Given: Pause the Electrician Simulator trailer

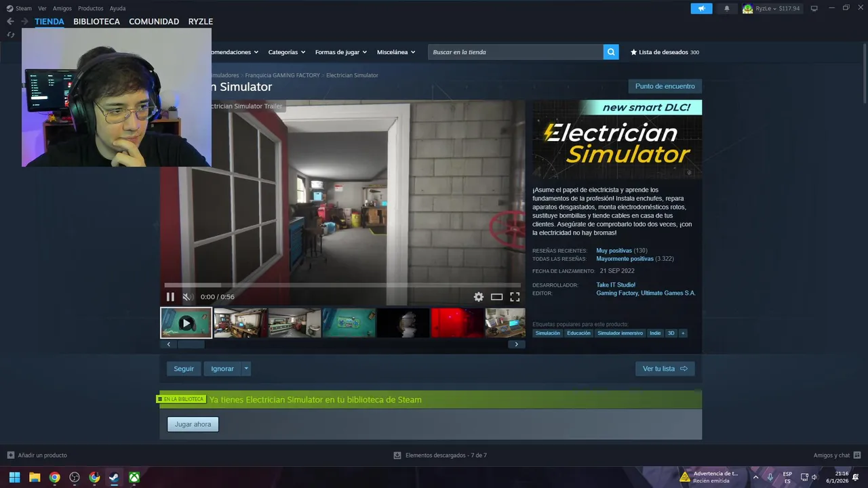Looking at the screenshot, I should 170,297.
